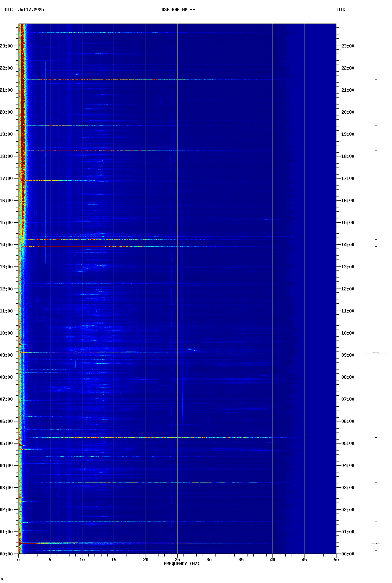Click the 35 Hz frequency axis label
Image resolution: width=392 pixels, height=583 pixels.
(241, 560)
